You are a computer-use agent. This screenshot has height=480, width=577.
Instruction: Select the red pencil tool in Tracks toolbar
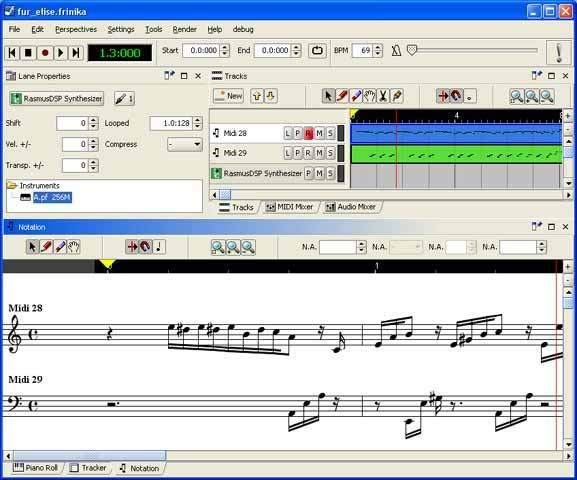(x=342, y=96)
